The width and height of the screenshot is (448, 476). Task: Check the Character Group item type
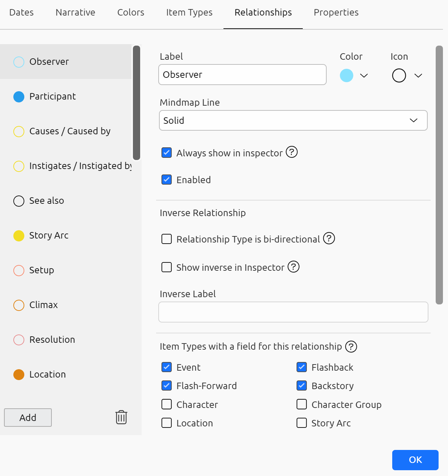coord(302,404)
